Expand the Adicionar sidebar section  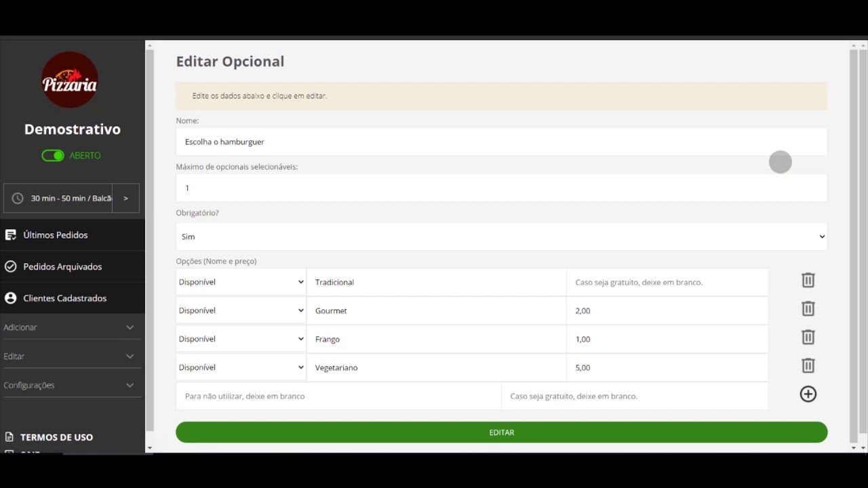click(x=69, y=327)
